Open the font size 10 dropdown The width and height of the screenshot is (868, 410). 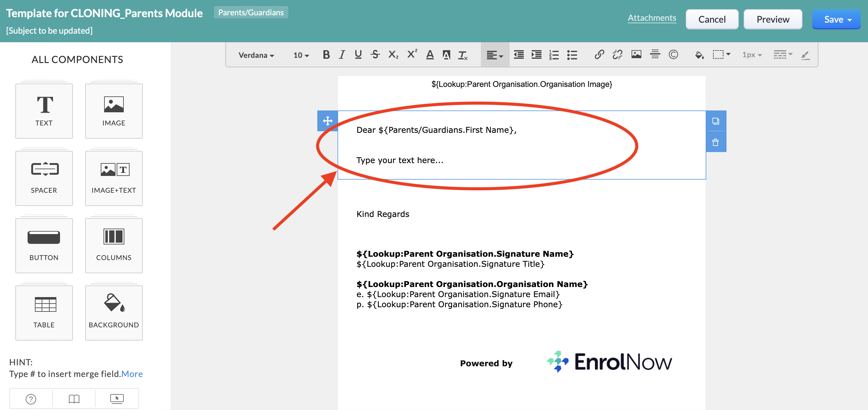point(301,55)
